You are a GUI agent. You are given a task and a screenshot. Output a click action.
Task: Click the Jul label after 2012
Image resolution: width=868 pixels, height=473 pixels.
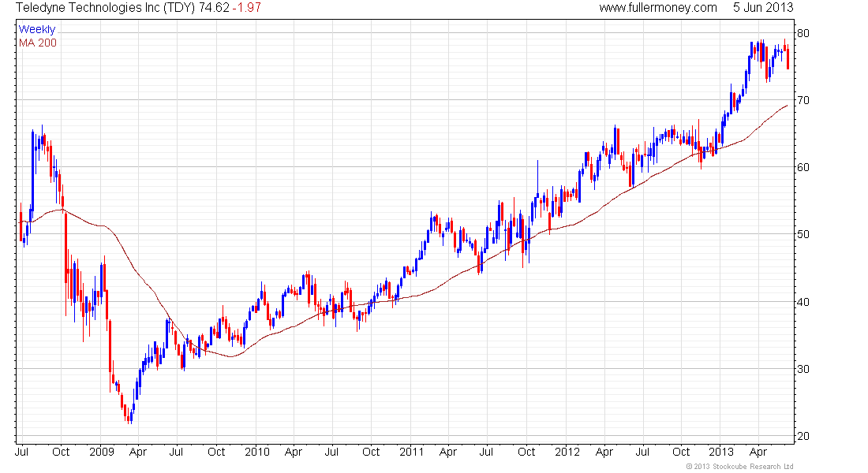642,452
